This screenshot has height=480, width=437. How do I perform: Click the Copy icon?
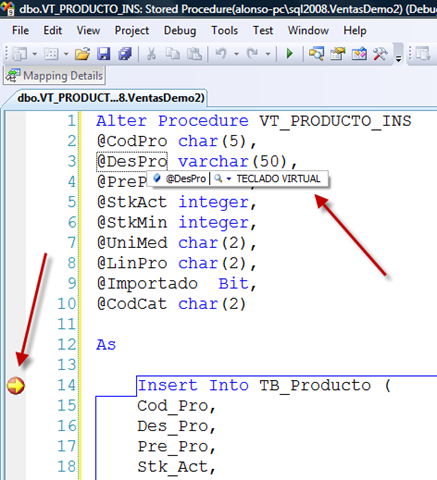[x=173, y=54]
